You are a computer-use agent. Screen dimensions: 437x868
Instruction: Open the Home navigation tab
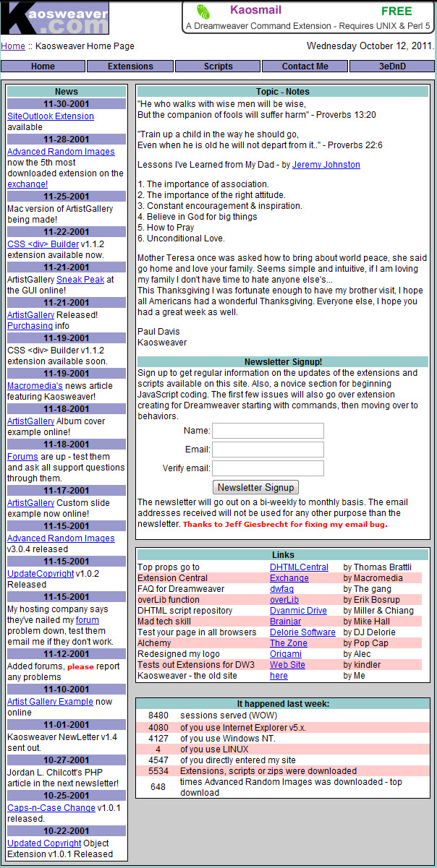[43, 66]
